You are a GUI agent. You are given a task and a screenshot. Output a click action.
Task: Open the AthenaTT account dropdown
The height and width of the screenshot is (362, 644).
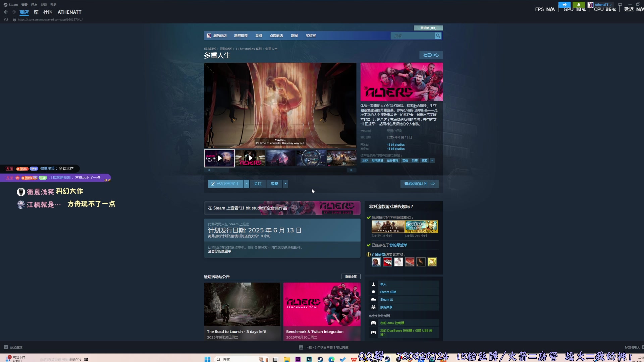[x=603, y=5]
